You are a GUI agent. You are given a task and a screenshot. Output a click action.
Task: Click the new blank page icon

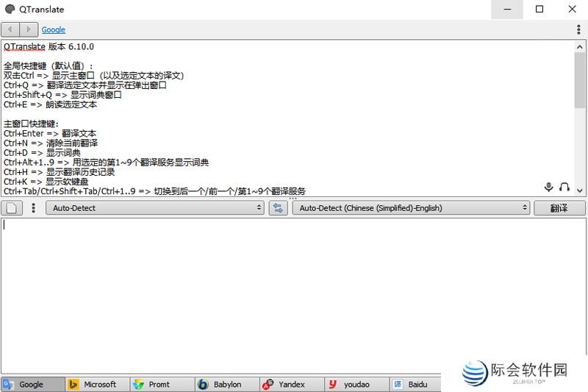click(x=12, y=208)
